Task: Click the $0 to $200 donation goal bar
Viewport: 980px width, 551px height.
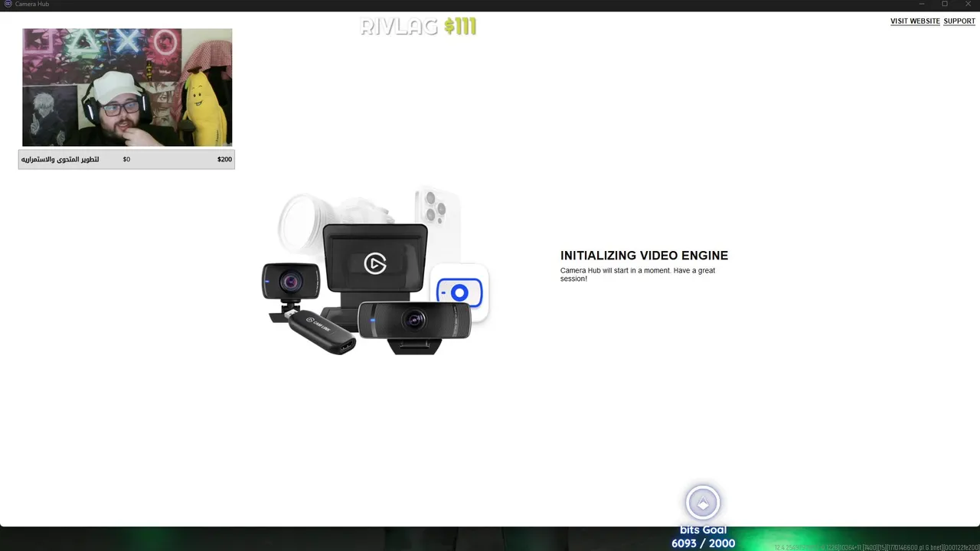Action: tap(126, 159)
